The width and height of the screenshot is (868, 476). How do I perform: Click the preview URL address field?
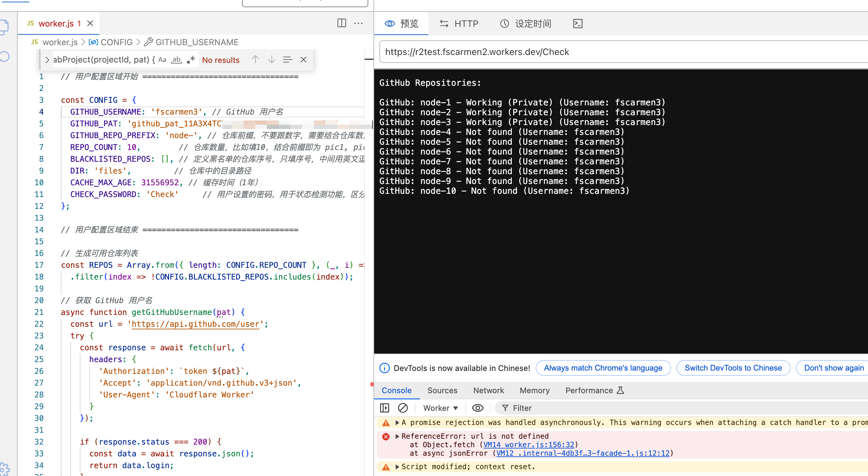623,52
